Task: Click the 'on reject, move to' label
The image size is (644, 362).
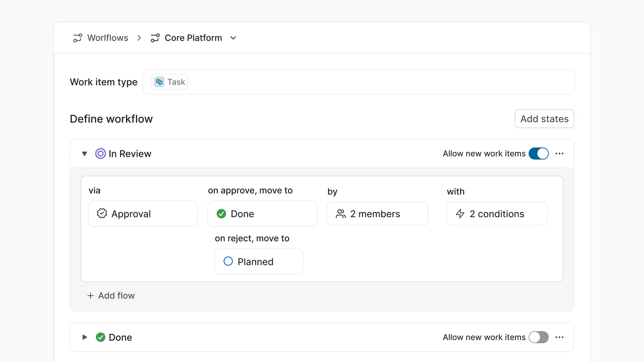Action: pyautogui.click(x=252, y=238)
